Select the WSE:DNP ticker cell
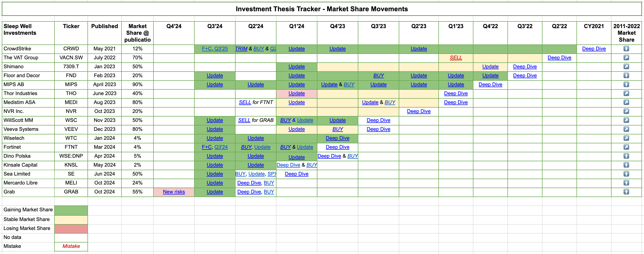Image resolution: width=644 pixels, height=254 pixels. tap(71, 156)
